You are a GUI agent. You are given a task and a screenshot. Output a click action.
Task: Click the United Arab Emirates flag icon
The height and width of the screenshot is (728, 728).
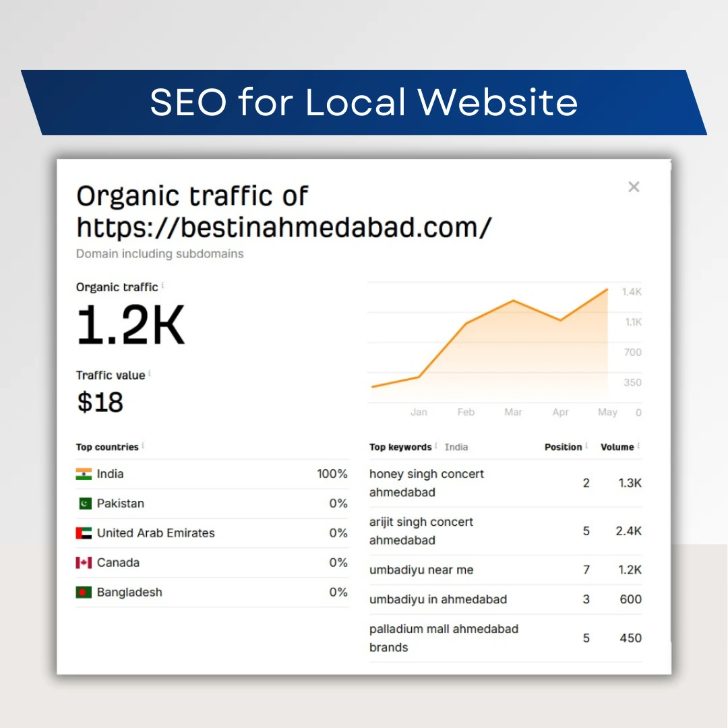(x=84, y=533)
